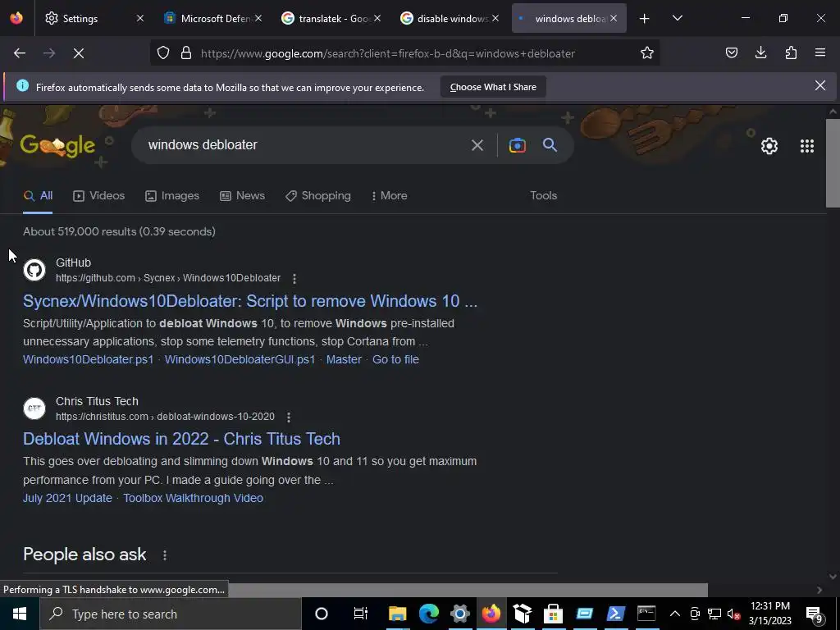This screenshot has width=840, height=630.
Task: Open Windows10DebloaterGUI.ps1 sitelink
Action: tap(240, 359)
